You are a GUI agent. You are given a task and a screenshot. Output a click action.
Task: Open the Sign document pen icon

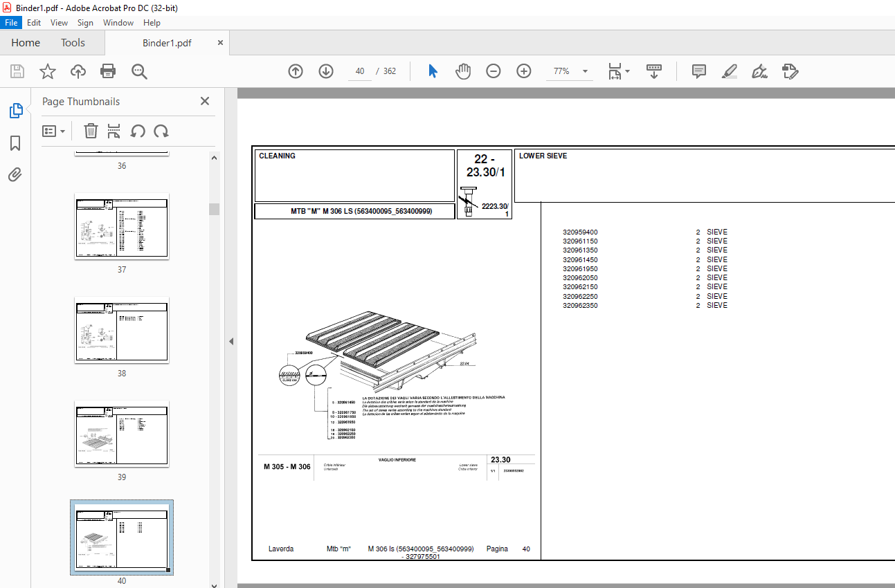click(760, 71)
